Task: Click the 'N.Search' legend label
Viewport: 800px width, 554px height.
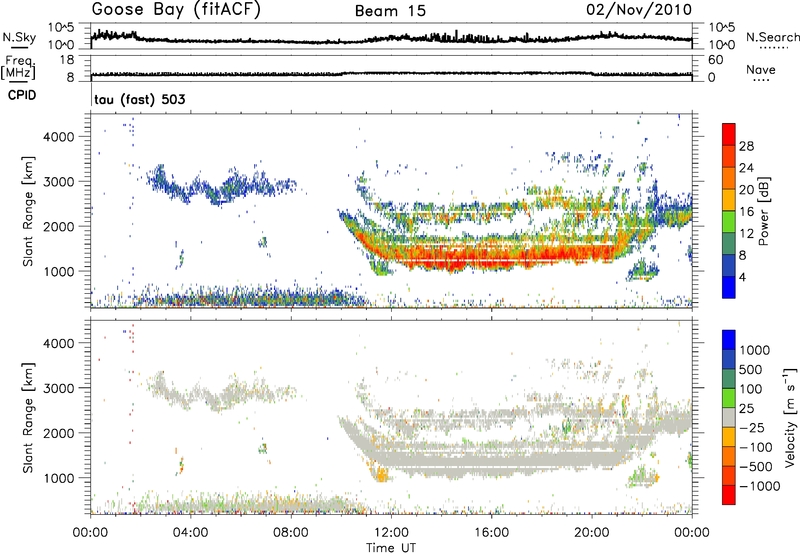Action: click(x=772, y=37)
